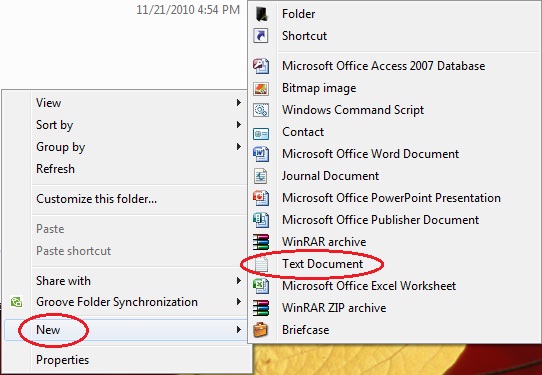This screenshot has width=542, height=375.
Task: Create a new Folder
Action: [x=299, y=14]
